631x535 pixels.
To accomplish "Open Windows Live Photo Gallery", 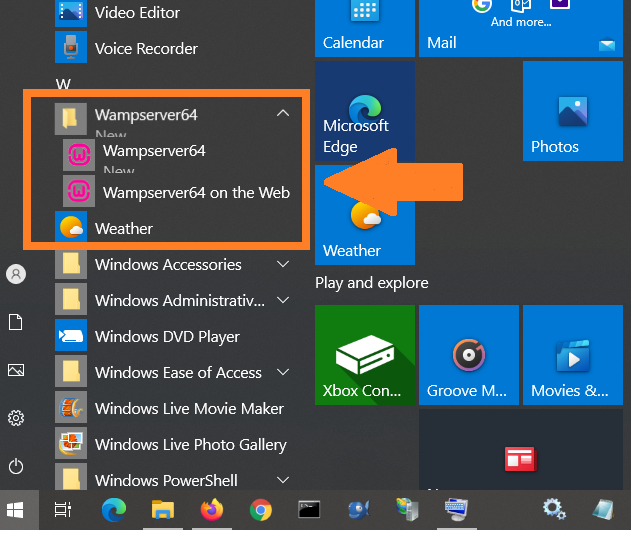I will (190, 445).
